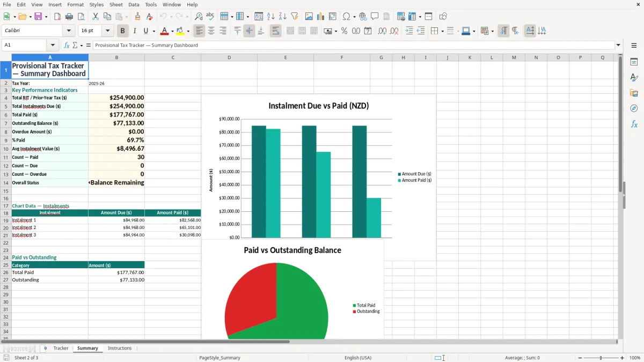The width and height of the screenshot is (644, 362).
Task: Center text horizontally
Action: pyautogui.click(x=211, y=31)
